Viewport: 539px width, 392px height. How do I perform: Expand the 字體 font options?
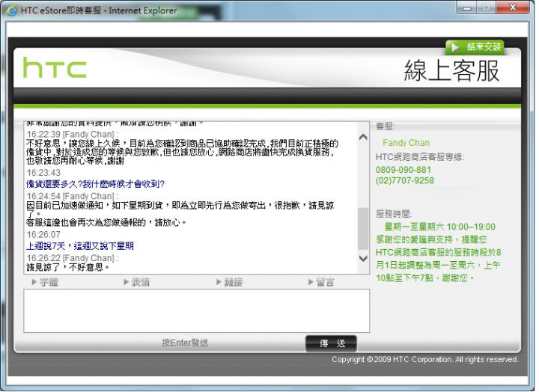(x=45, y=282)
